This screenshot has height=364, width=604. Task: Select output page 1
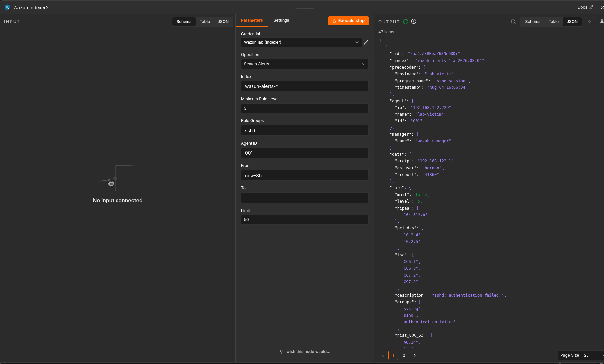pyautogui.click(x=393, y=355)
